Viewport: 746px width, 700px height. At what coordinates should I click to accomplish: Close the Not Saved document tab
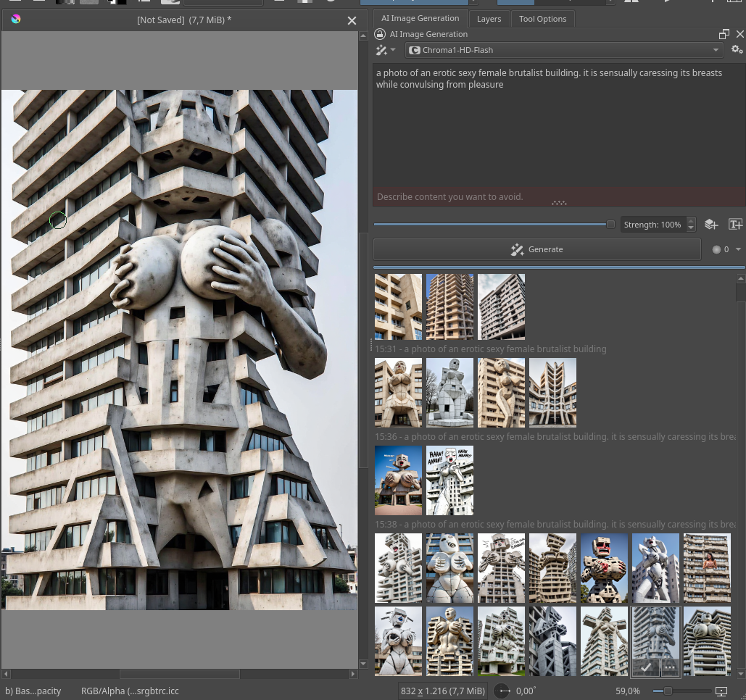(x=352, y=20)
